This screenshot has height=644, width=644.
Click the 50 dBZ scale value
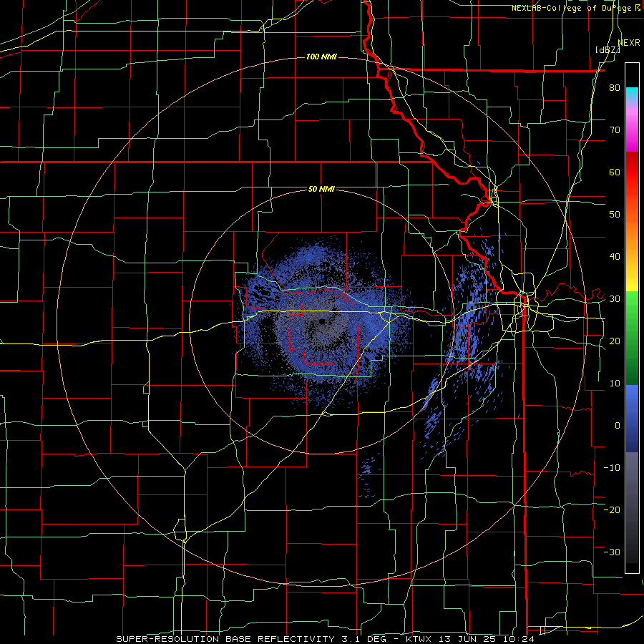tap(615, 215)
